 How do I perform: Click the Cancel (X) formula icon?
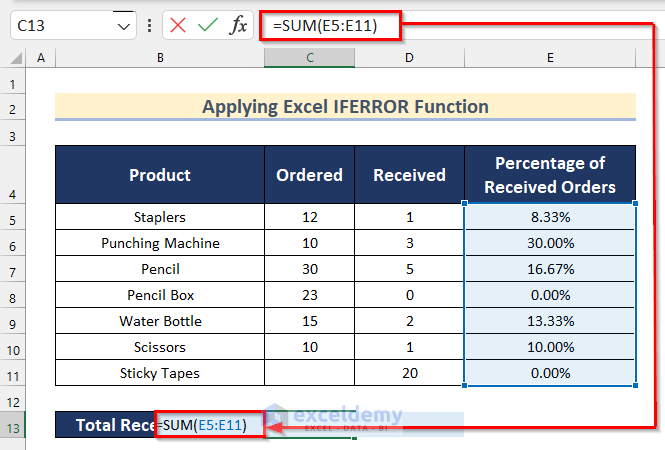pos(178,26)
